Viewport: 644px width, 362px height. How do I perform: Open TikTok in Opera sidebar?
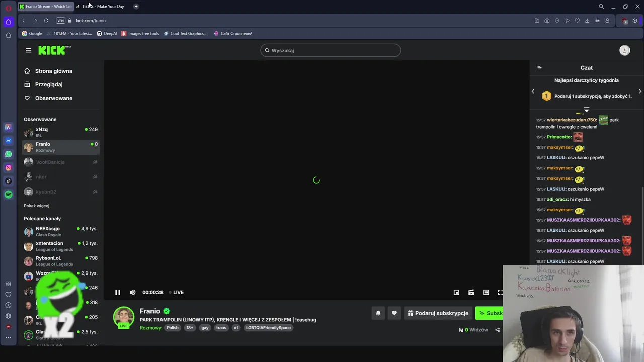tap(8, 181)
